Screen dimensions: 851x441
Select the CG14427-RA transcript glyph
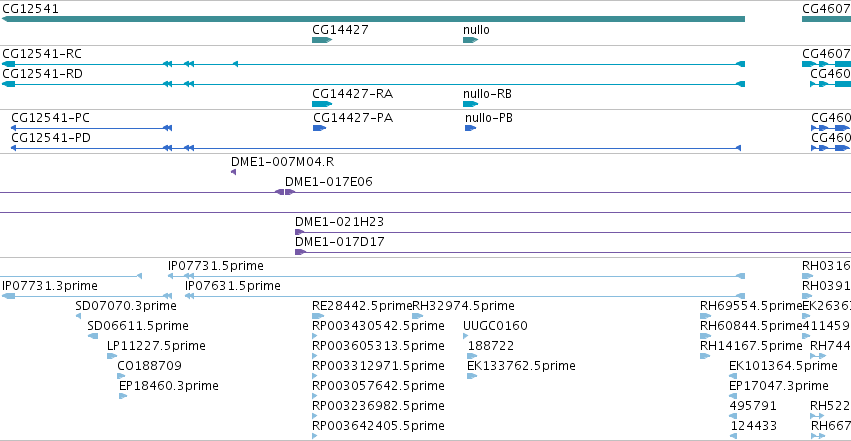[x=322, y=104]
